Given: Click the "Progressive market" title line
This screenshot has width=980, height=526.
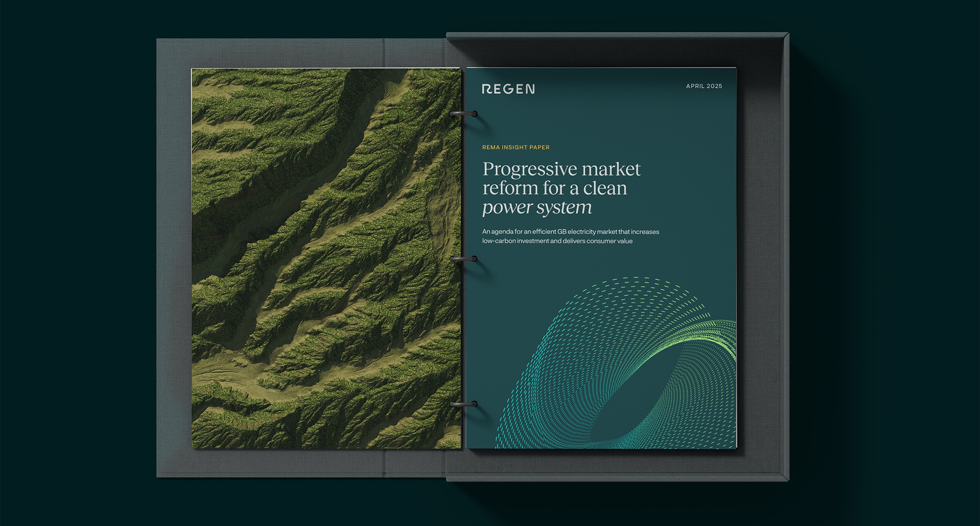Looking at the screenshot, I should [561, 169].
